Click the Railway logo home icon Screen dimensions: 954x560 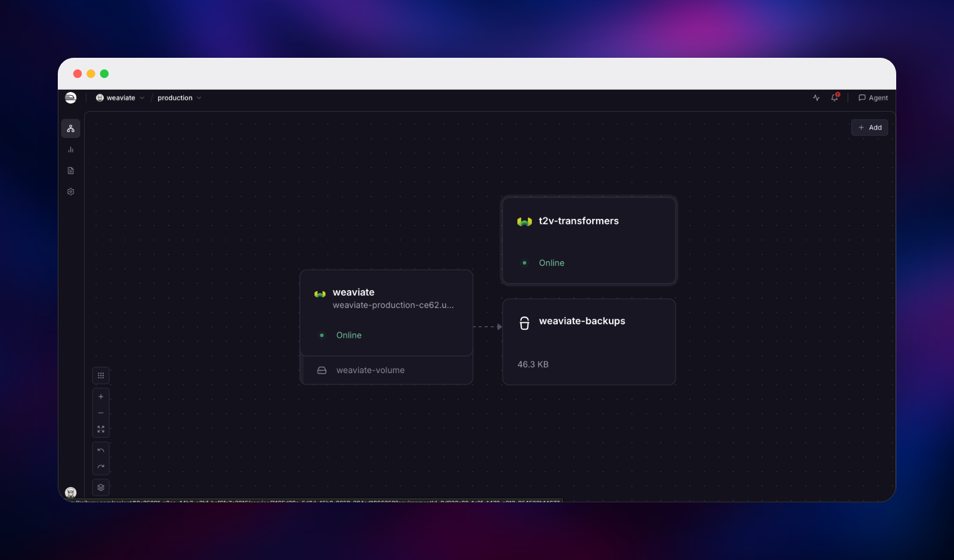[71, 98]
